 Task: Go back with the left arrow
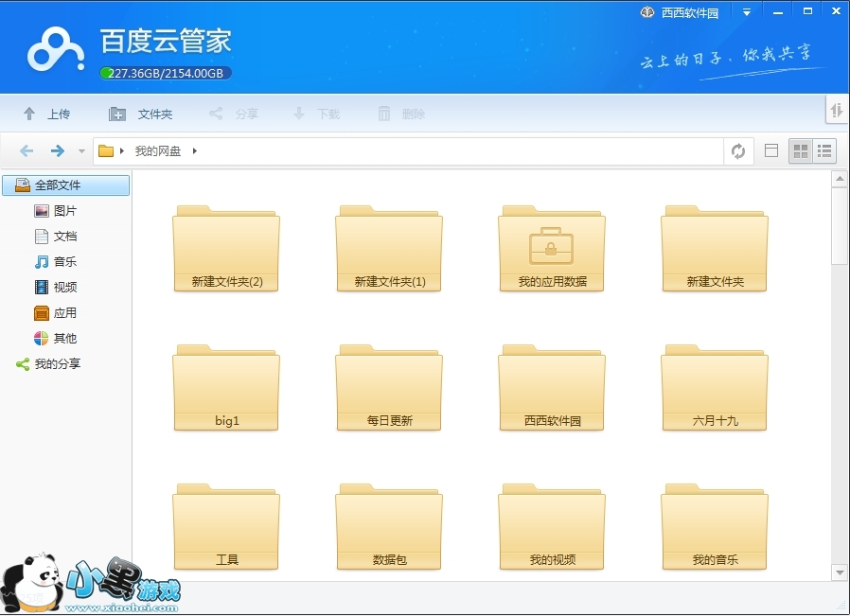[27, 151]
